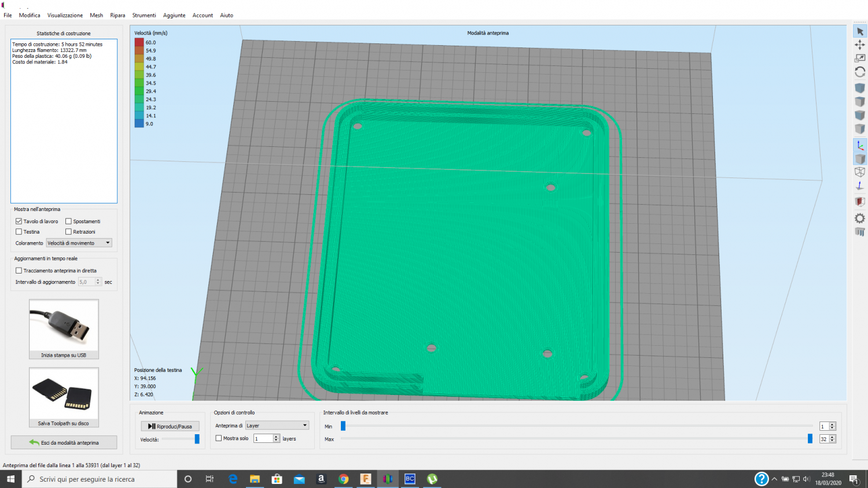868x488 pixels.
Task: Click the Min layer slider handle
Action: click(x=343, y=426)
